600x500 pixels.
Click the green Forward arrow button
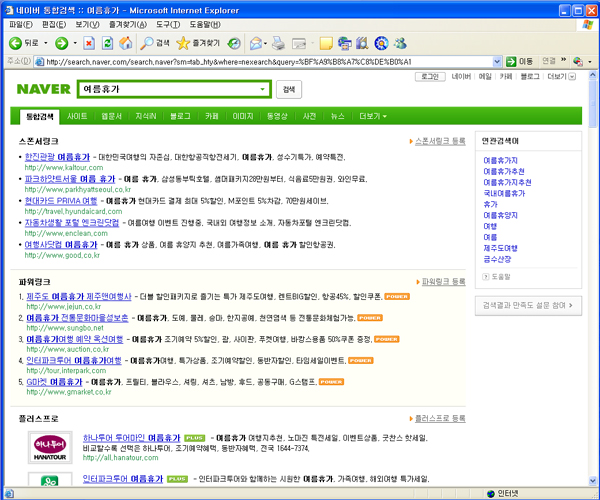tap(61, 43)
